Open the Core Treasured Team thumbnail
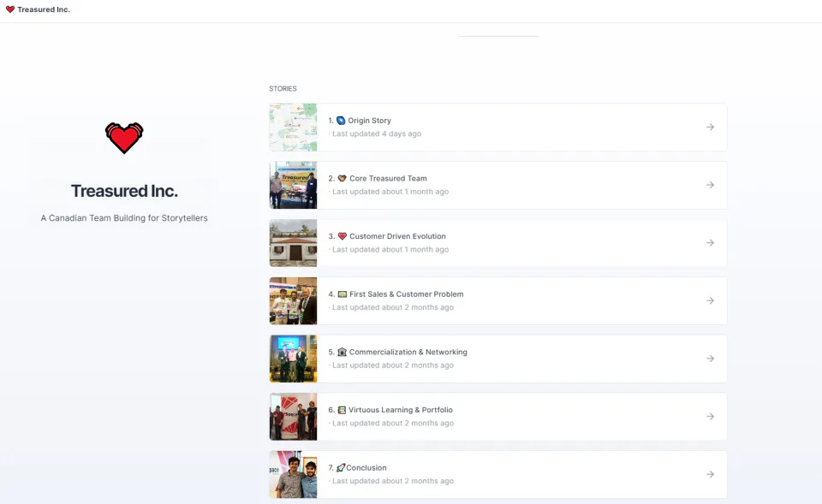 (x=293, y=185)
